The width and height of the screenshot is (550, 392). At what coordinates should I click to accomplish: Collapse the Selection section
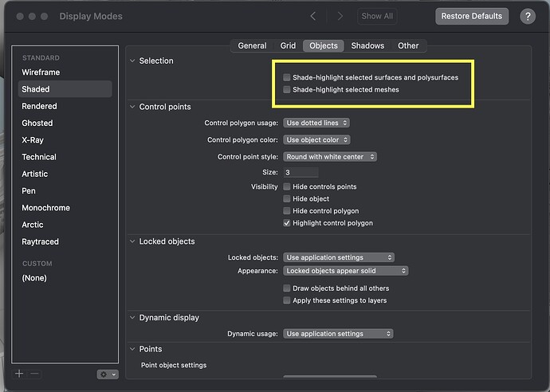click(x=132, y=61)
